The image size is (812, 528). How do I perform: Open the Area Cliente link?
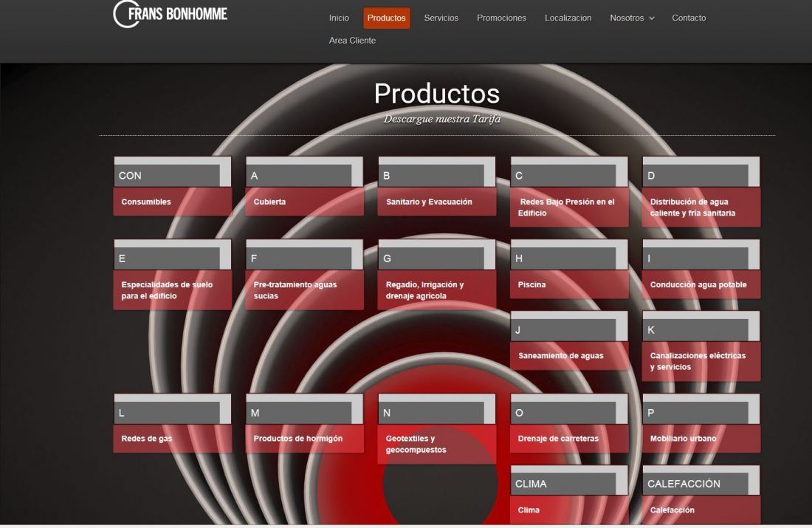click(x=352, y=41)
